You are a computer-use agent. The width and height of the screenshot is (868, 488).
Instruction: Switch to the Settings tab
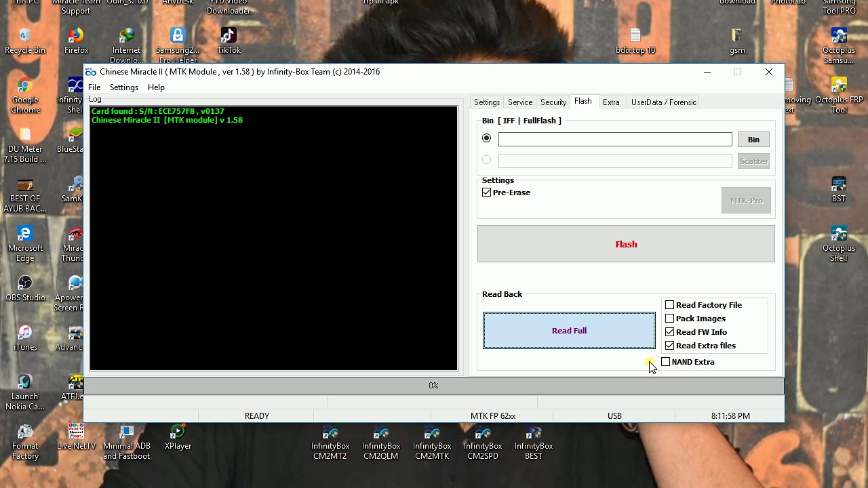pyautogui.click(x=487, y=102)
